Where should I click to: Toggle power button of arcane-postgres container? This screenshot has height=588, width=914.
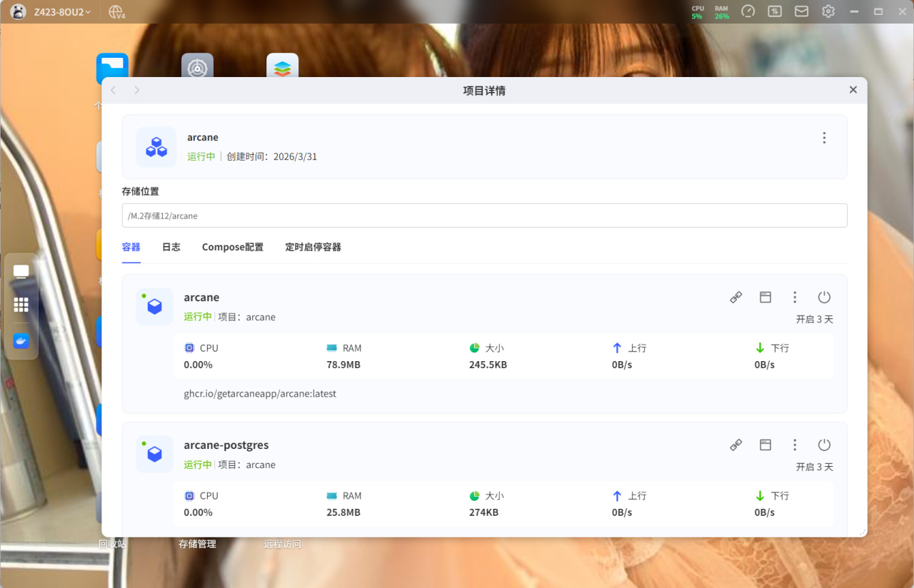point(824,445)
